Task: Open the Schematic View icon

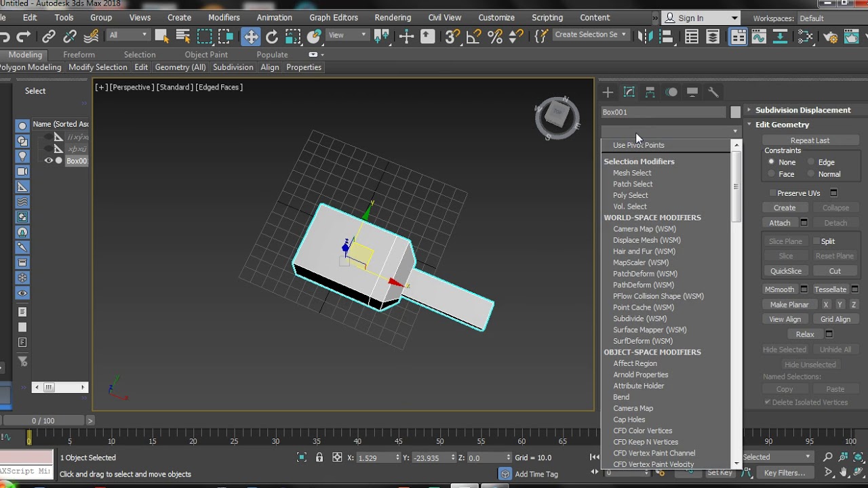Action: (x=781, y=37)
